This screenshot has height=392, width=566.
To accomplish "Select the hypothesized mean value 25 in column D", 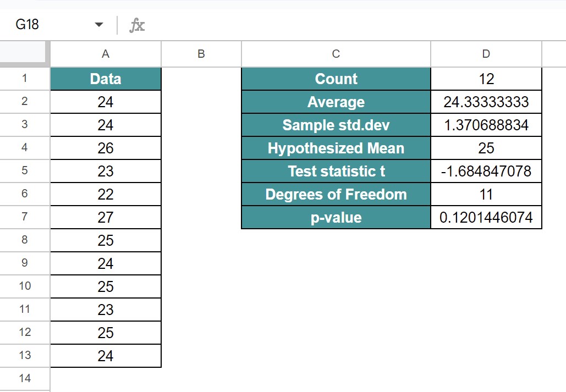I will pyautogui.click(x=486, y=148).
